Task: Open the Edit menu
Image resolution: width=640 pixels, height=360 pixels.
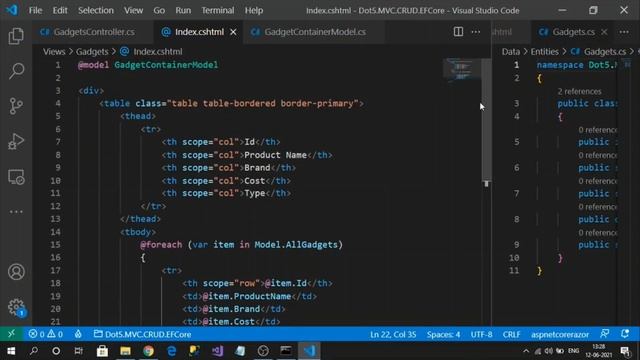Action: coord(60,10)
